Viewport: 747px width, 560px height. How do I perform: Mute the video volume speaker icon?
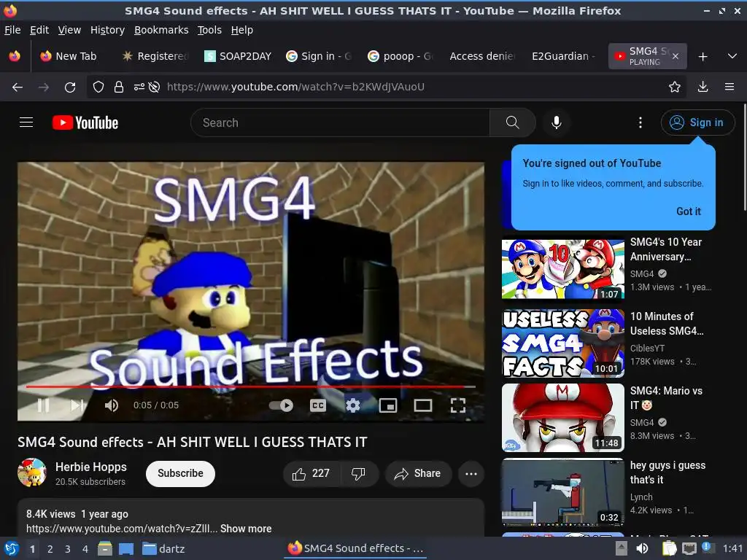pyautogui.click(x=111, y=405)
